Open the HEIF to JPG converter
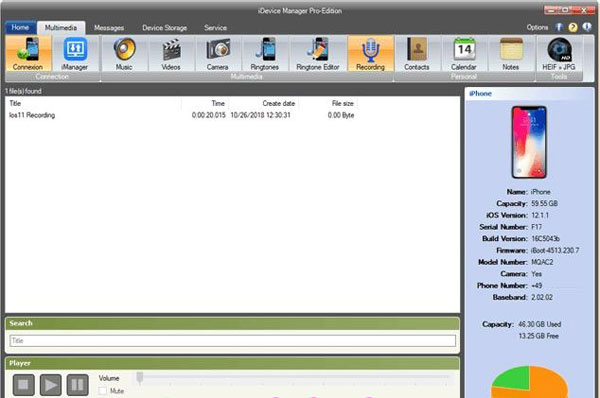This screenshot has height=398, width=600. pos(559,54)
